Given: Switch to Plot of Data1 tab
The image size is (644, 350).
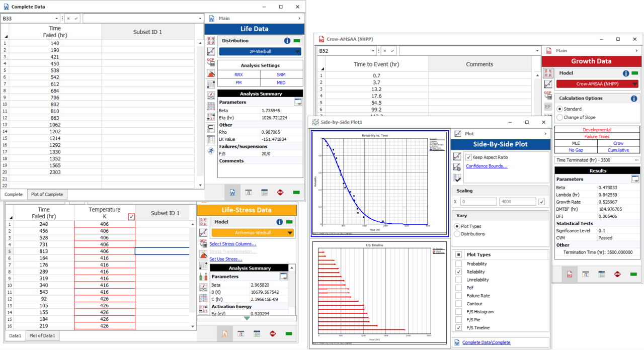Looking at the screenshot, I should [x=42, y=335].
